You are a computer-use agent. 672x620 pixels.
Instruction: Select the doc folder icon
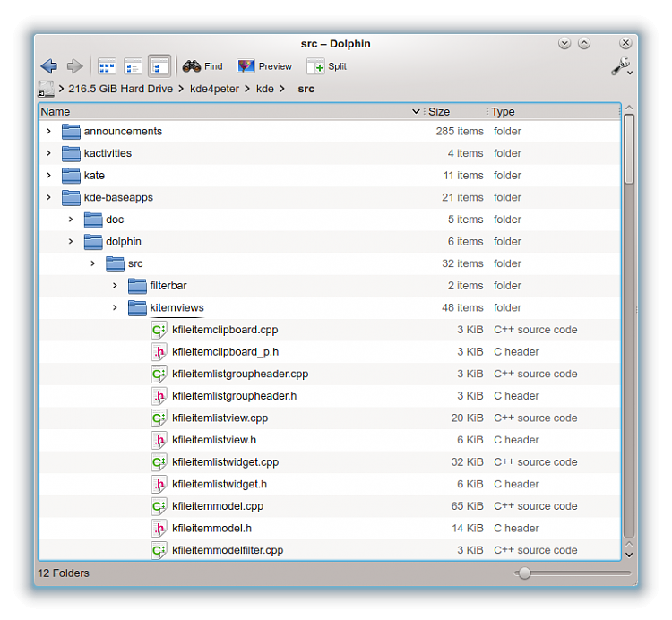coord(93,220)
